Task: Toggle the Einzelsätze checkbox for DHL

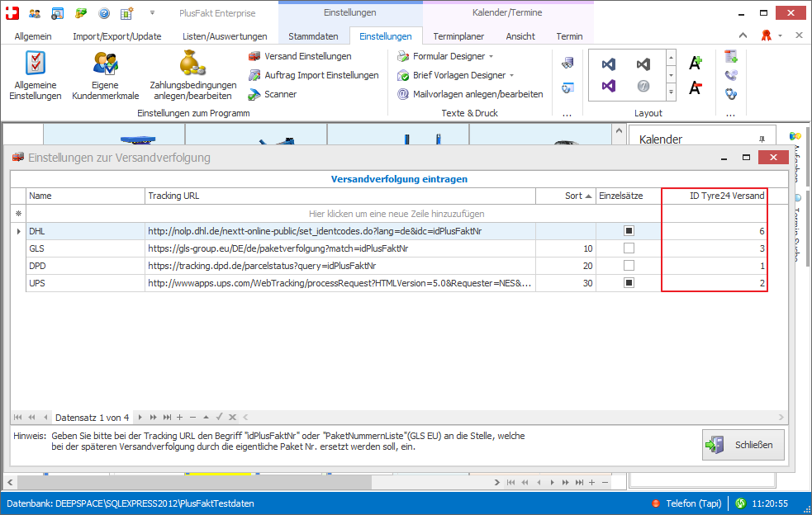Action: 629,231
